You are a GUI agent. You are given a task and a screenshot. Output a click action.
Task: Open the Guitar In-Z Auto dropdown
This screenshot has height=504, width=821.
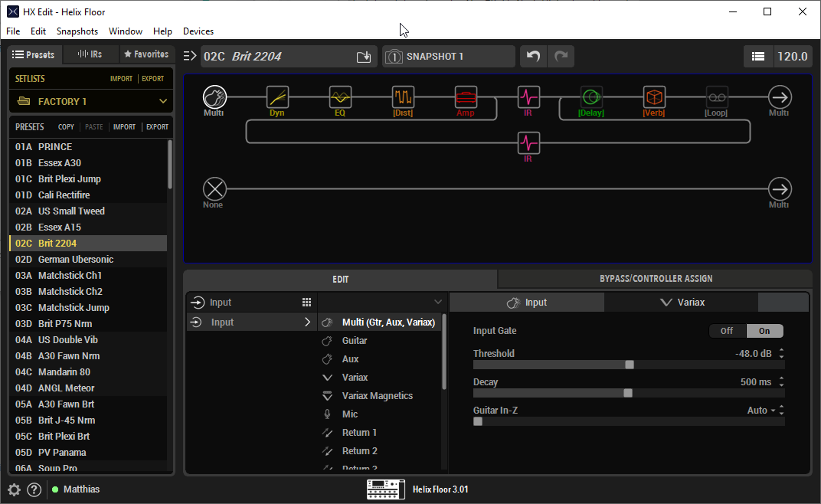(x=761, y=411)
